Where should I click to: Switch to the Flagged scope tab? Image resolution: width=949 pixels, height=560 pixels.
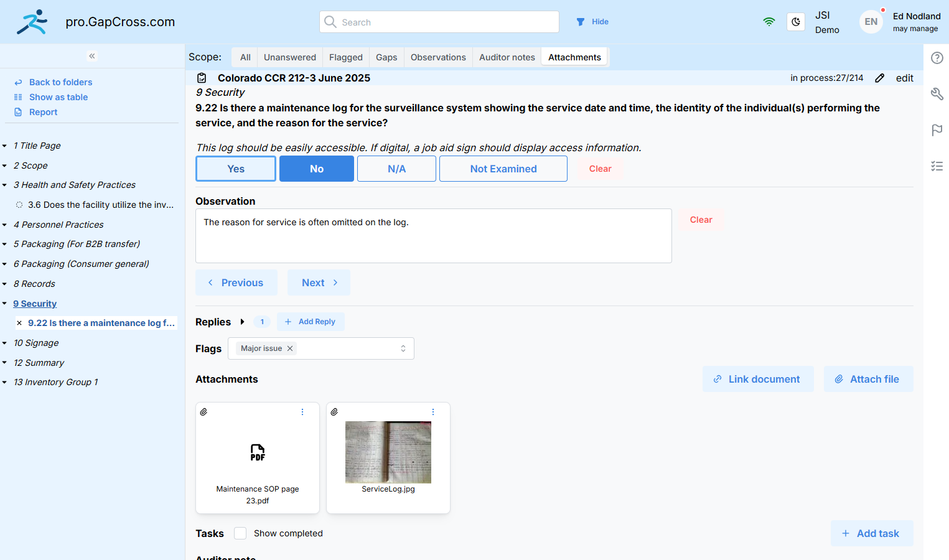point(345,57)
